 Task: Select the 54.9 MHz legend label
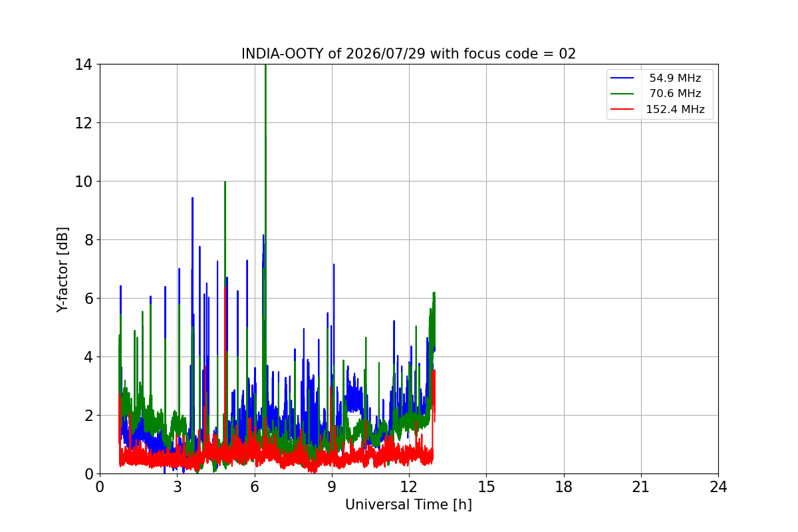675,78
